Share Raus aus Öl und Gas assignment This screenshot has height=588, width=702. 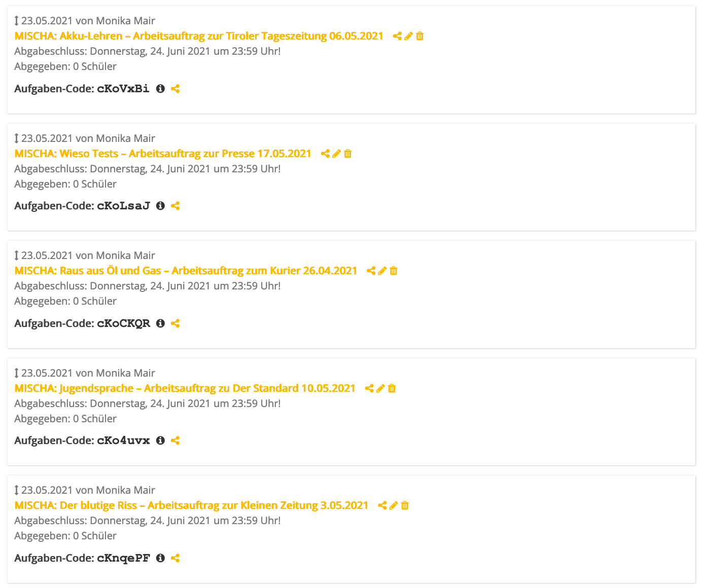pyautogui.click(x=371, y=271)
